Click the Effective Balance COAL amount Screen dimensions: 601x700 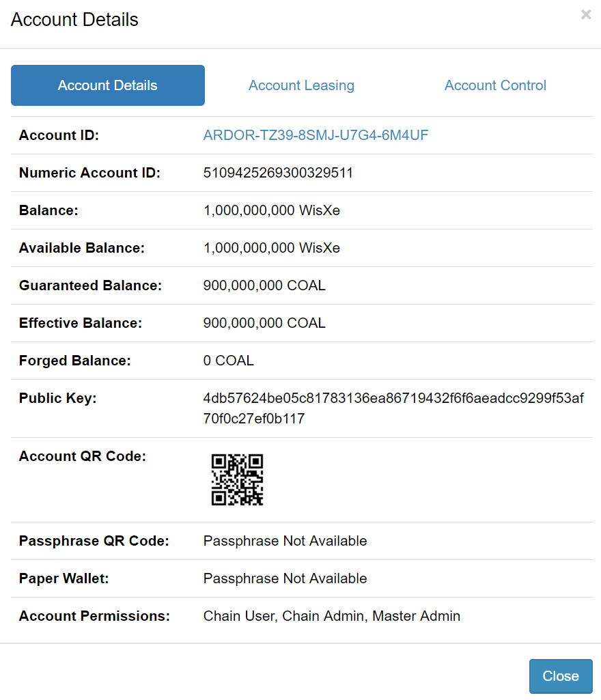coord(264,323)
